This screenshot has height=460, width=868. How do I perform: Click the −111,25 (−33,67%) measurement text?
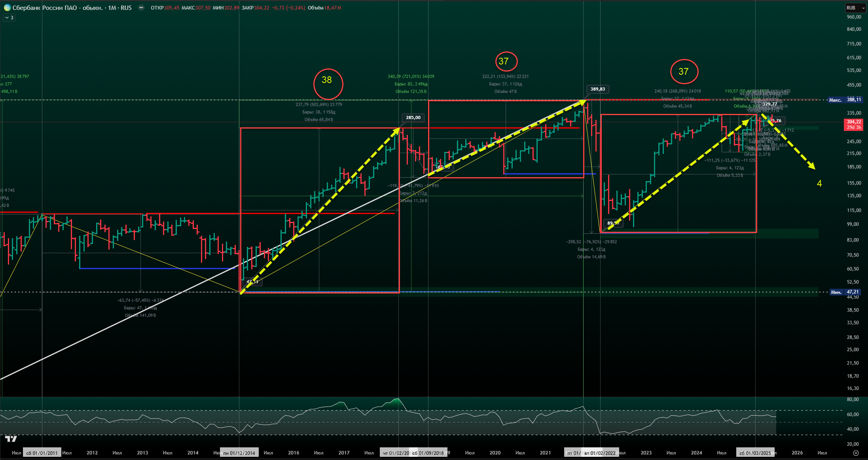[x=730, y=161]
